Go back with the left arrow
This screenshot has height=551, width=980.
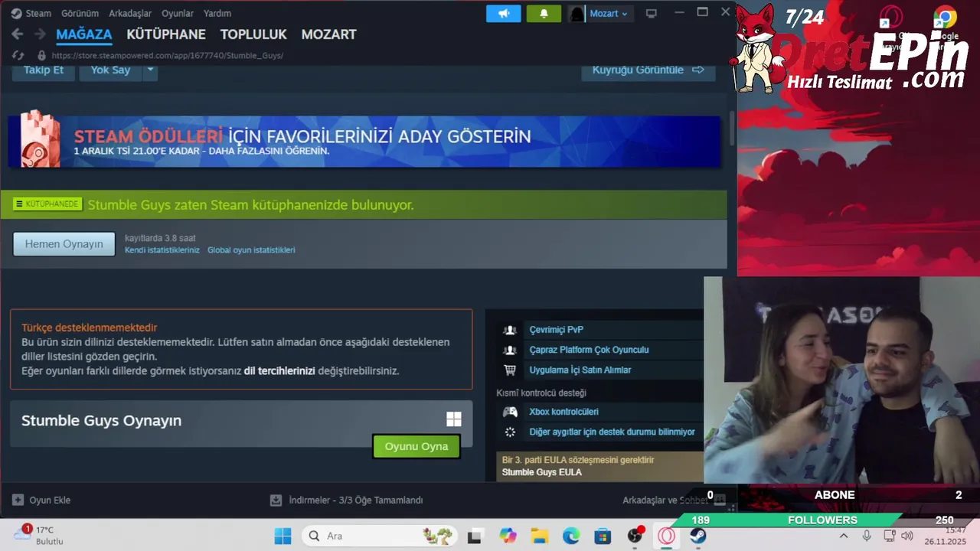(x=17, y=34)
